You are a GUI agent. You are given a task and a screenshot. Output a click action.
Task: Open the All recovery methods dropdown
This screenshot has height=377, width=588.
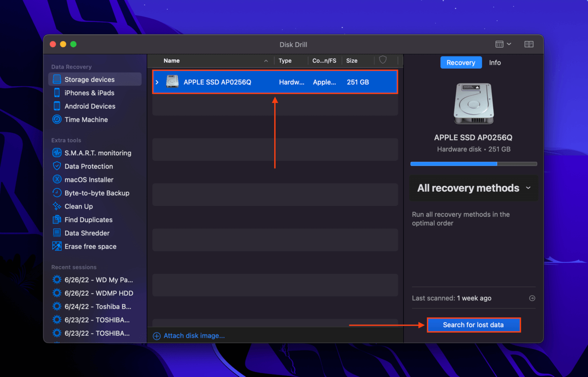coord(474,188)
